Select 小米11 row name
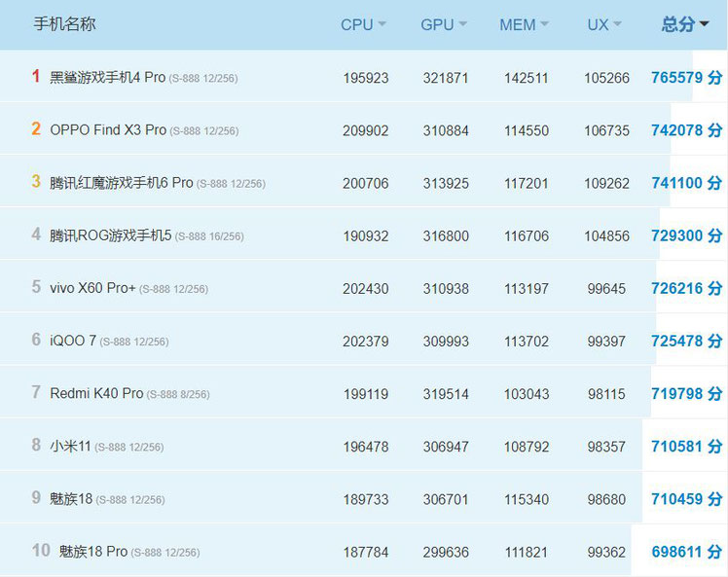This screenshot has width=728, height=577. pos(70,446)
